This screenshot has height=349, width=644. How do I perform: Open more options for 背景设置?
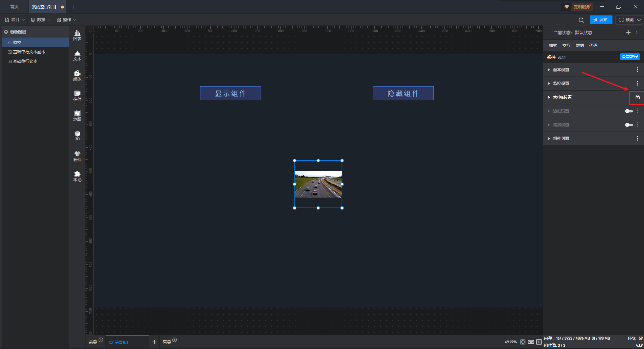point(637,124)
